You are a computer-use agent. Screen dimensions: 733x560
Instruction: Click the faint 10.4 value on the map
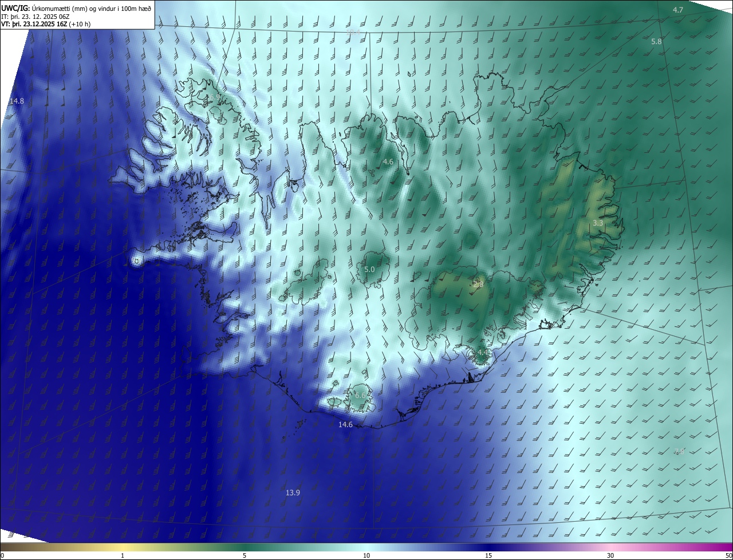353,32
